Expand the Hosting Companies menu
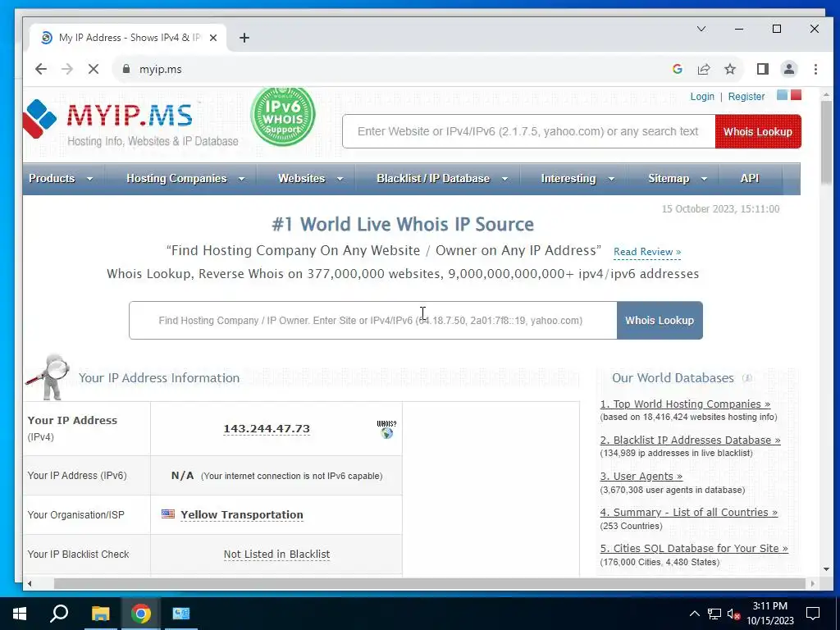 coord(185,178)
